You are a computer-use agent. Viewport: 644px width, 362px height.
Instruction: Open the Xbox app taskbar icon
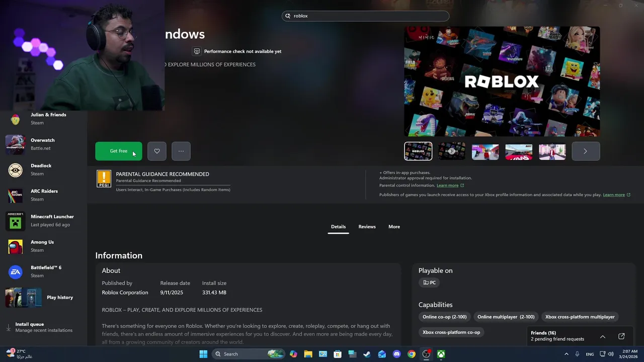(441, 354)
